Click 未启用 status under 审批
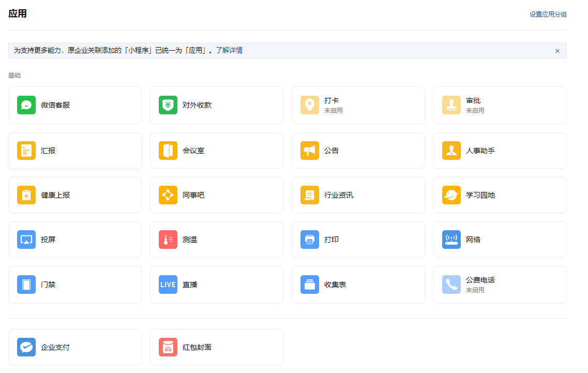The width and height of the screenshot is (588, 373). (x=475, y=111)
